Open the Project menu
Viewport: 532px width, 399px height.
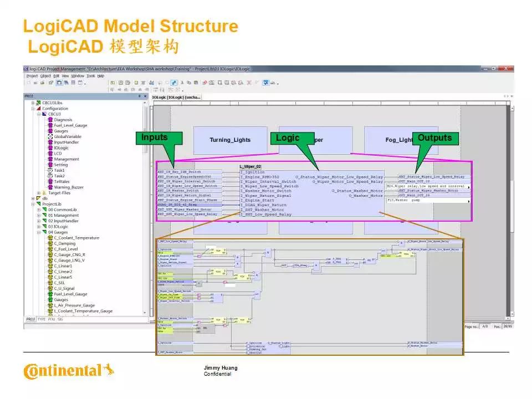point(32,76)
